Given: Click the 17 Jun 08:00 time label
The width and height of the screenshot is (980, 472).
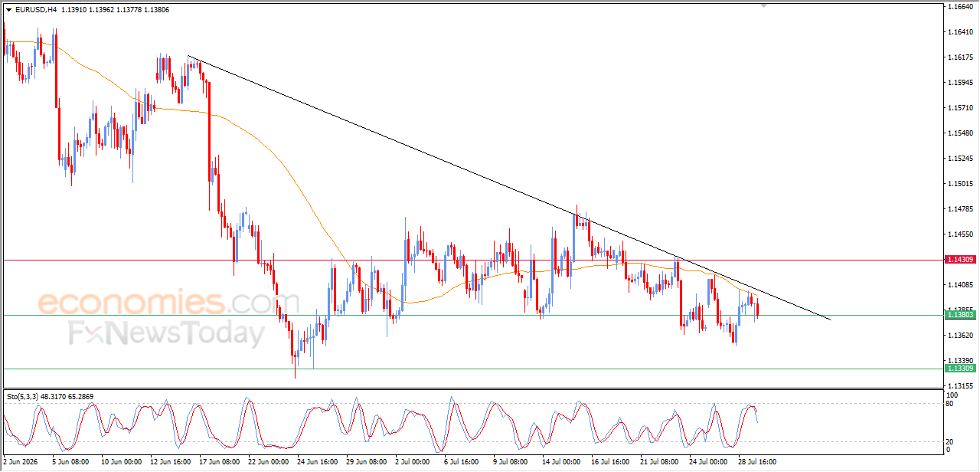Looking at the screenshot, I should click(218, 463).
